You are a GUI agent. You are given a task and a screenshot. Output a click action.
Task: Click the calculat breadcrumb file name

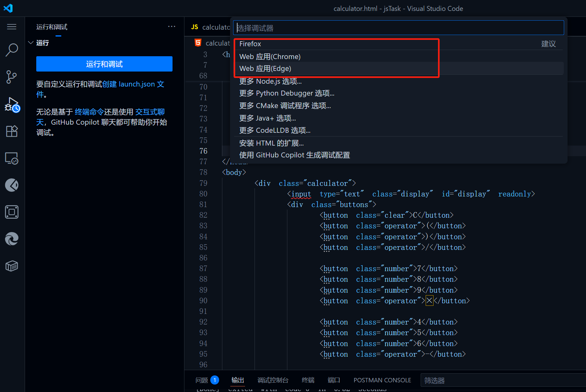[x=218, y=43]
